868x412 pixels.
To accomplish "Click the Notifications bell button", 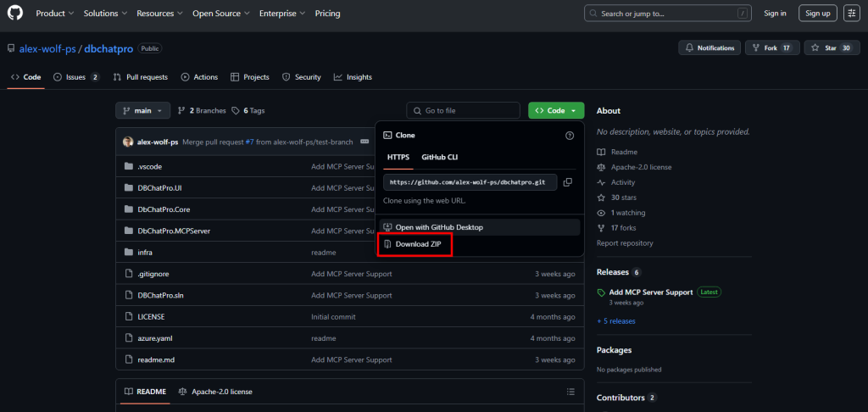I will coord(709,48).
